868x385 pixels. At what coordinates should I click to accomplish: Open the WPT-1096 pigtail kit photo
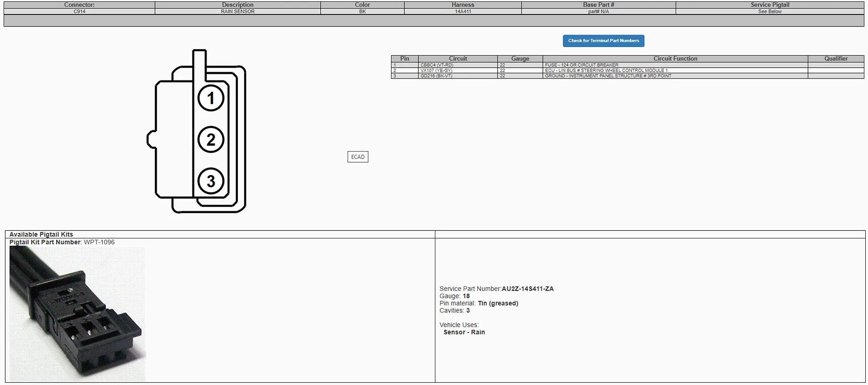(77, 314)
